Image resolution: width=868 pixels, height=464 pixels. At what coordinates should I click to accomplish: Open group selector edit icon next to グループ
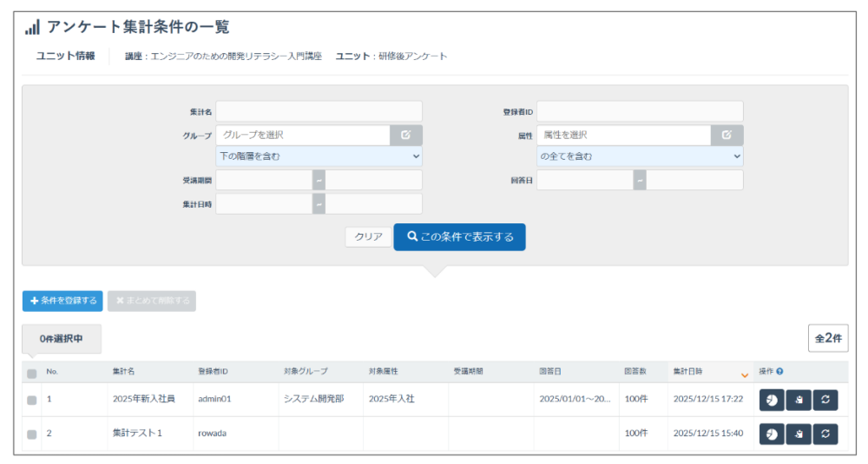click(x=406, y=135)
